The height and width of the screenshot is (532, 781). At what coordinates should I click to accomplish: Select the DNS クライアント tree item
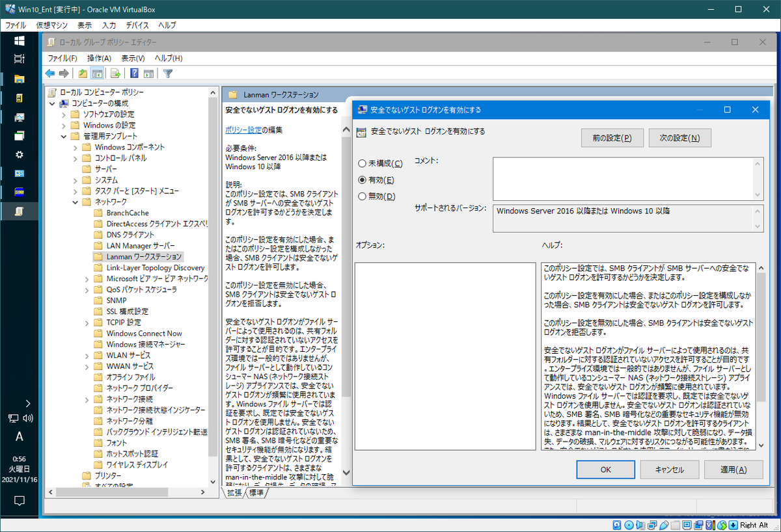point(130,235)
